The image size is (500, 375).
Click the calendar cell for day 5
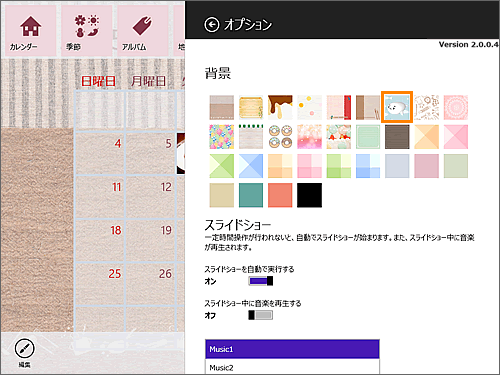[x=151, y=153]
